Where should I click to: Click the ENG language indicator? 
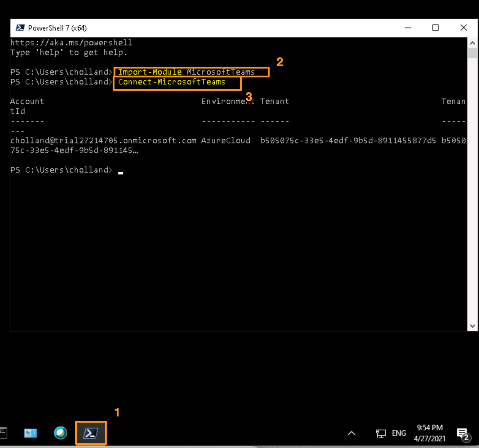(x=399, y=433)
